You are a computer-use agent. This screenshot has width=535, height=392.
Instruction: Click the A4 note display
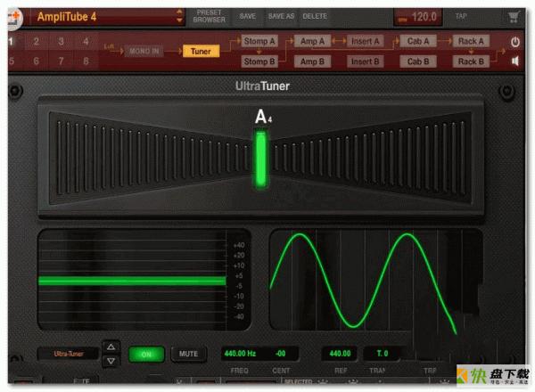[x=263, y=117]
